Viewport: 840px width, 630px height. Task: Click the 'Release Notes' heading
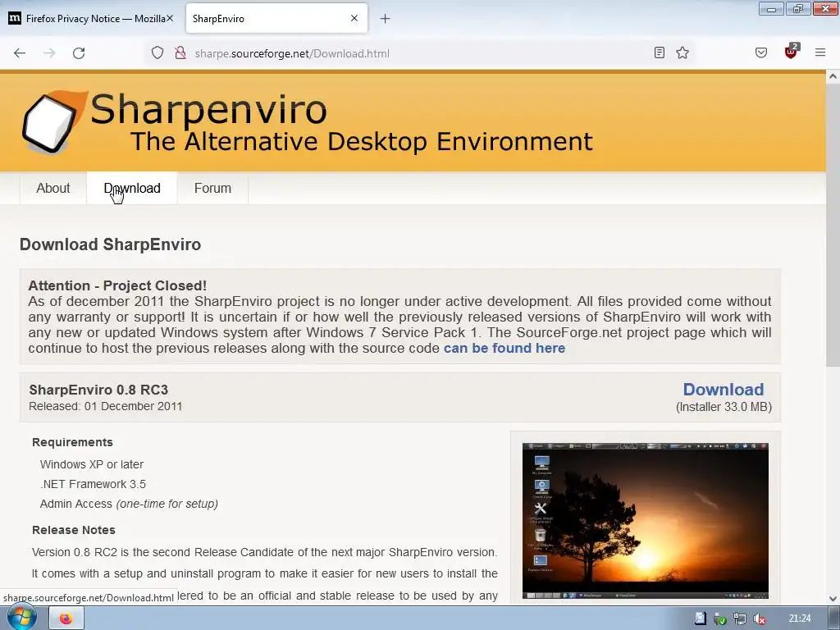pyautogui.click(x=73, y=530)
